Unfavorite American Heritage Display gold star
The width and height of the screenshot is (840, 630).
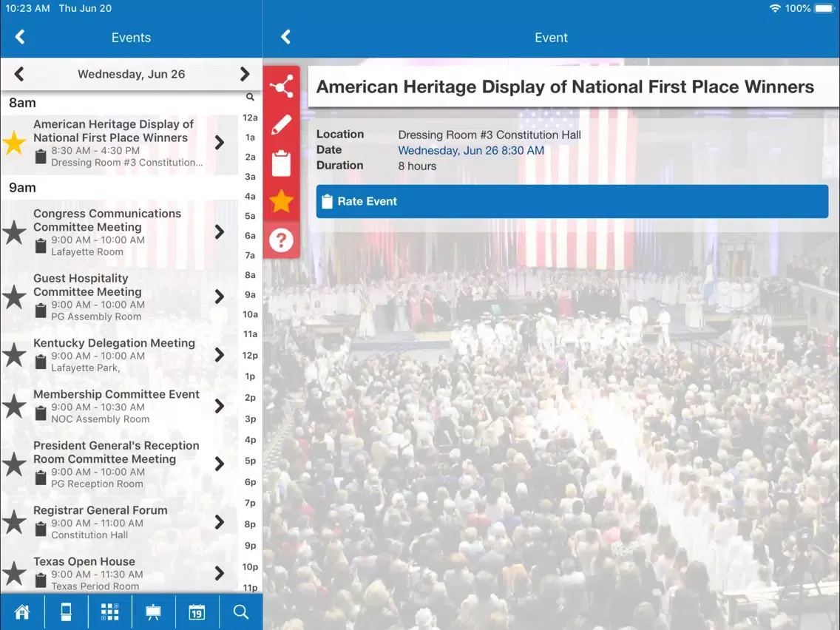pos(14,143)
